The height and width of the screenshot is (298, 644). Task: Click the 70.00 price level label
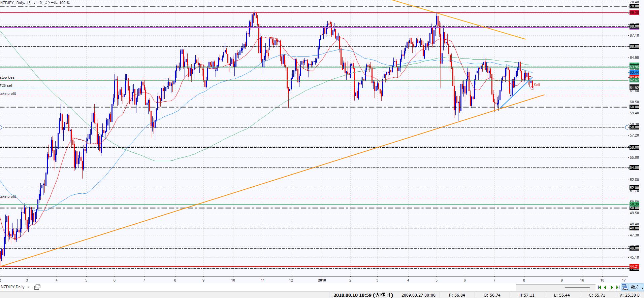(634, 6)
